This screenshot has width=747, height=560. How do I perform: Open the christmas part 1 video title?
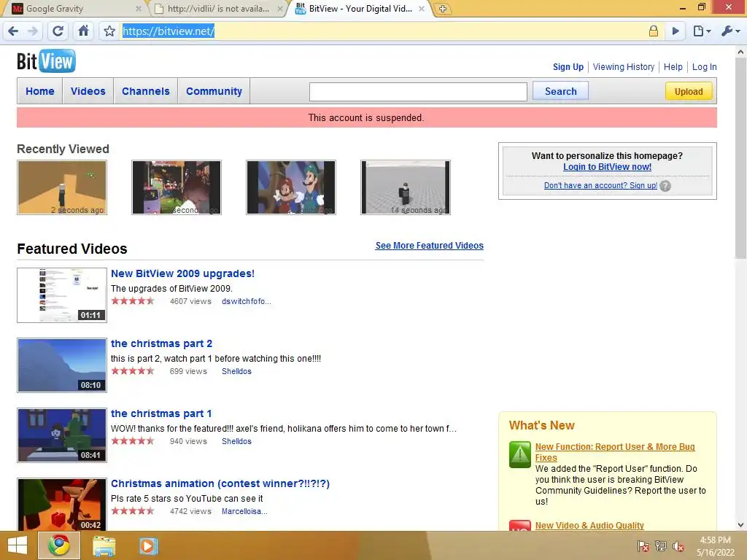[x=161, y=413]
